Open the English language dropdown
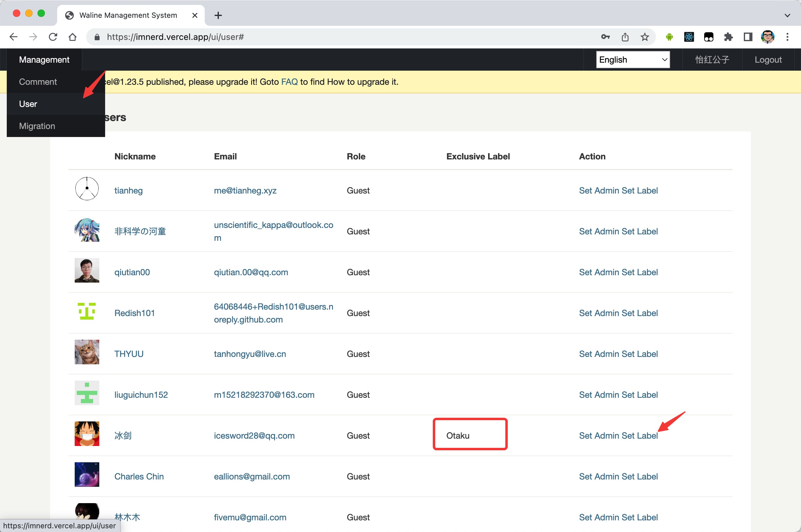Viewport: 801px width, 532px height. point(633,60)
